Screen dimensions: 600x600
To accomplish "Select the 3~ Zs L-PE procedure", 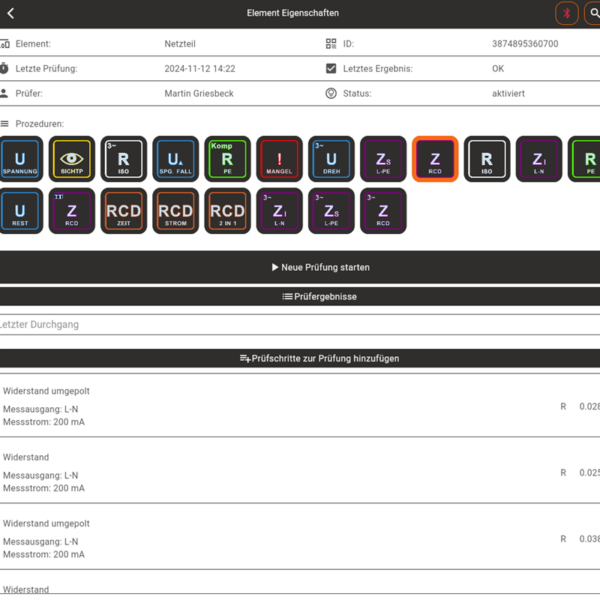I will tap(331, 211).
